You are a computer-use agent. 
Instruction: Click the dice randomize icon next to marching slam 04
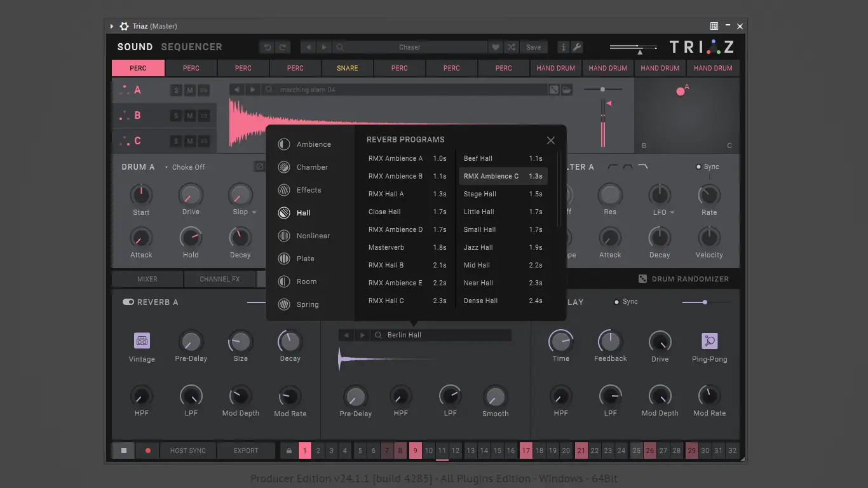(x=554, y=90)
